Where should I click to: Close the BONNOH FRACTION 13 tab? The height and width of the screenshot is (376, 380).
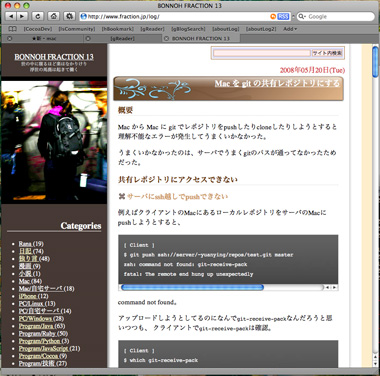click(166, 39)
